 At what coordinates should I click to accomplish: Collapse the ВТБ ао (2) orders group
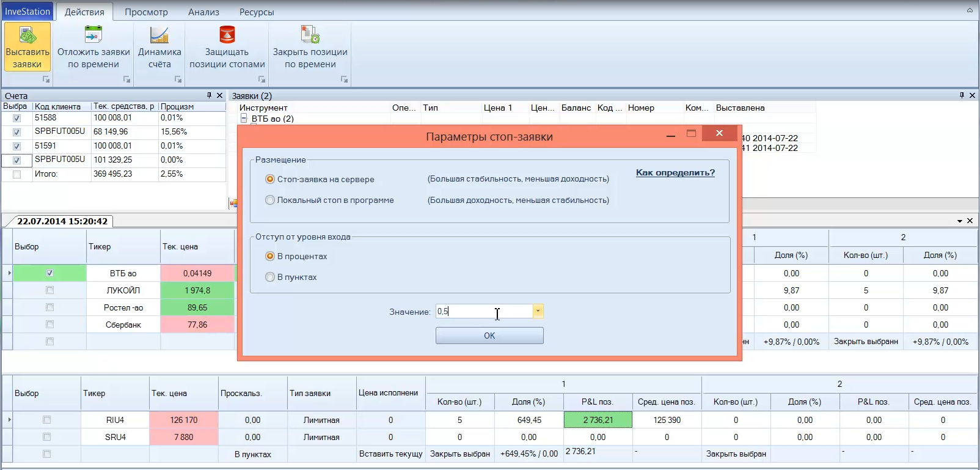244,119
